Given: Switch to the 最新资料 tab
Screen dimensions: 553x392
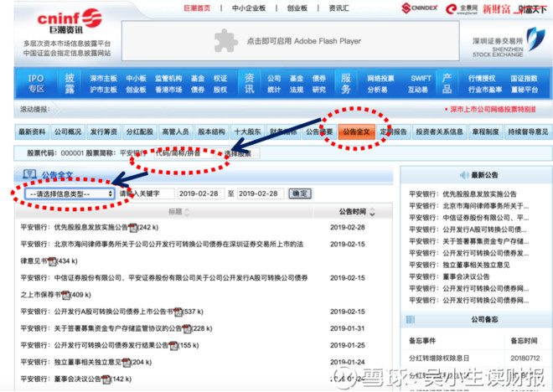Looking at the screenshot, I should [32, 132].
